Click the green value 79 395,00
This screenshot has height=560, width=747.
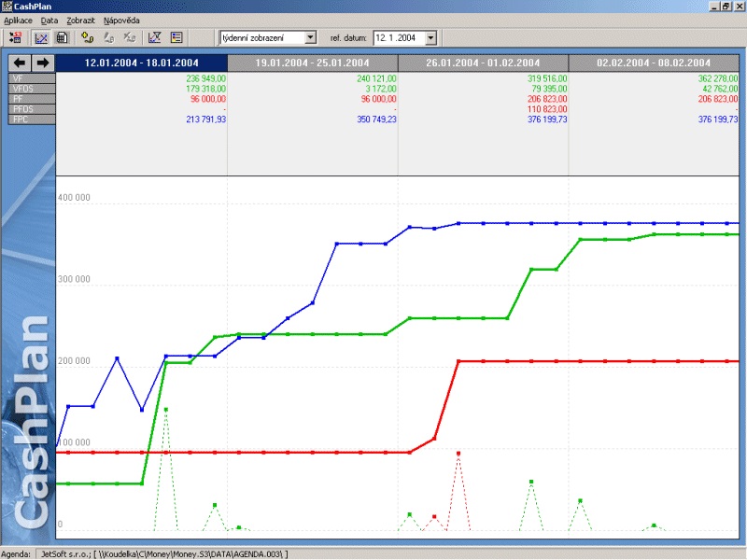[x=549, y=89]
